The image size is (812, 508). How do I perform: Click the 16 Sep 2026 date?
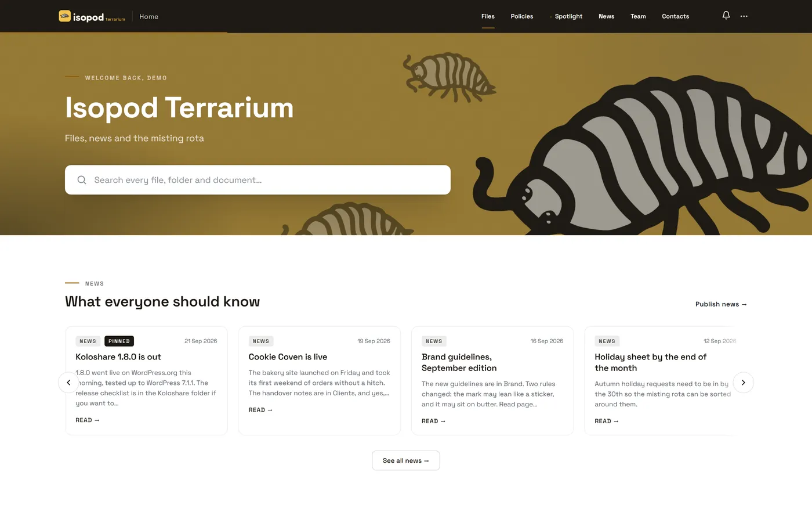click(547, 341)
